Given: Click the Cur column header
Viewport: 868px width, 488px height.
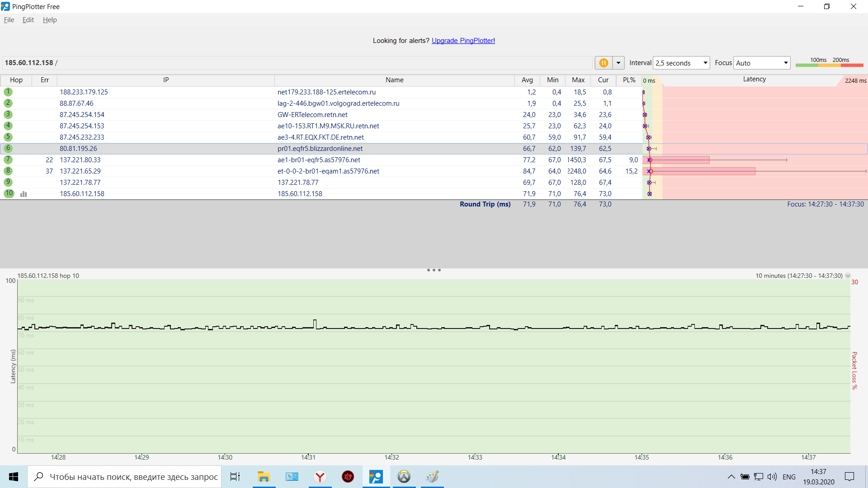Looking at the screenshot, I should point(604,80).
